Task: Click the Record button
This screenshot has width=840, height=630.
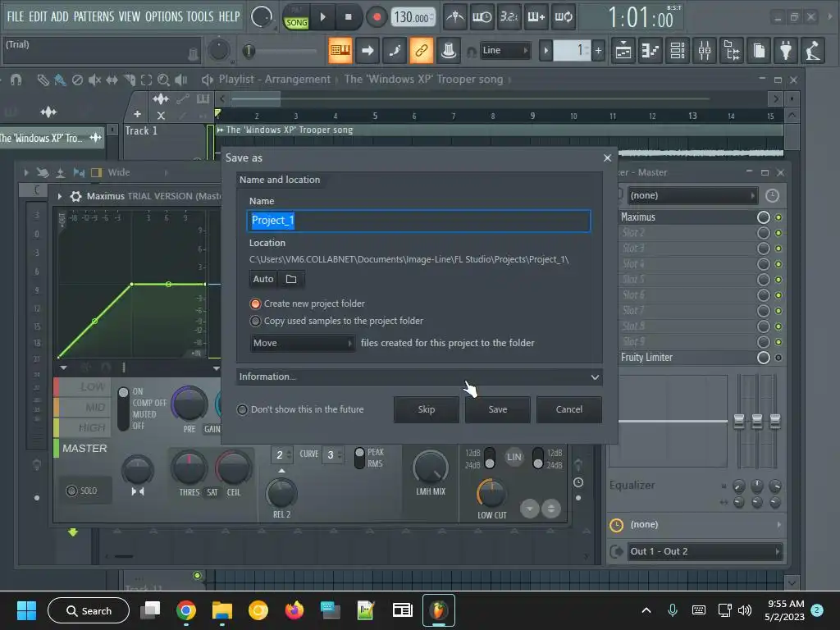Action: coord(377,17)
